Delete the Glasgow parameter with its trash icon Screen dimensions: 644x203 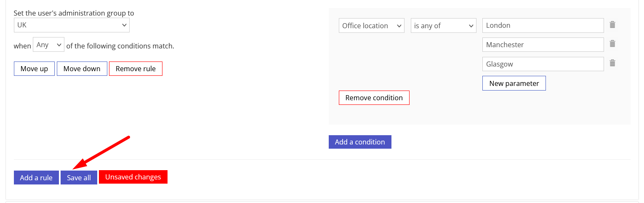[x=612, y=63]
